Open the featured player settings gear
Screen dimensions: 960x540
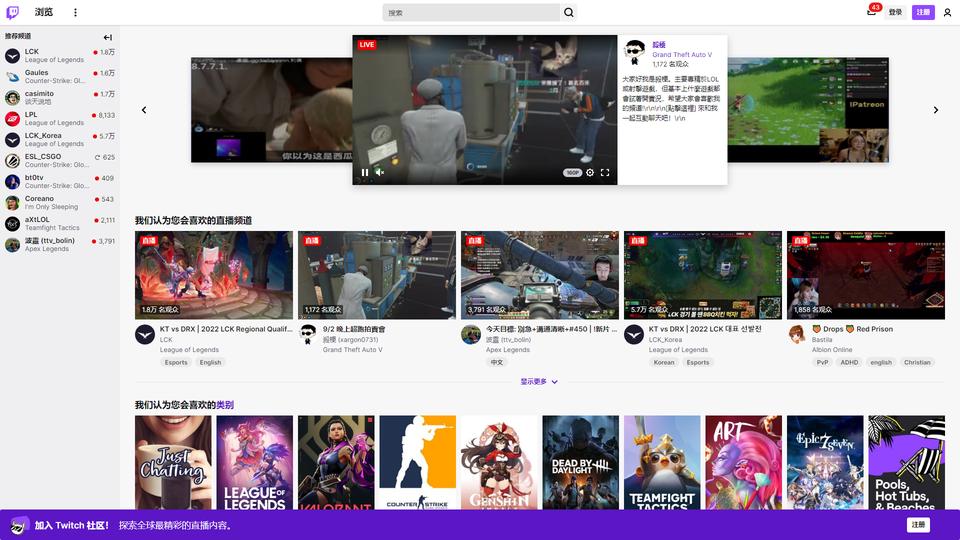(x=590, y=173)
